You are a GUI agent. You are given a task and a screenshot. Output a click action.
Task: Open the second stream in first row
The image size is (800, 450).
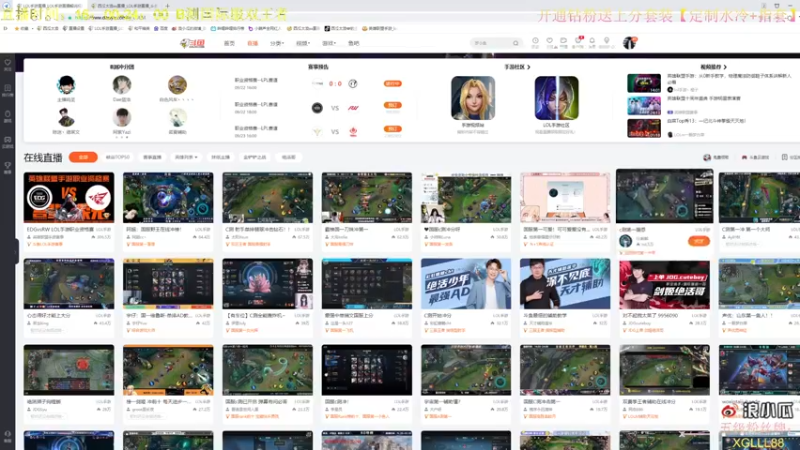168,197
